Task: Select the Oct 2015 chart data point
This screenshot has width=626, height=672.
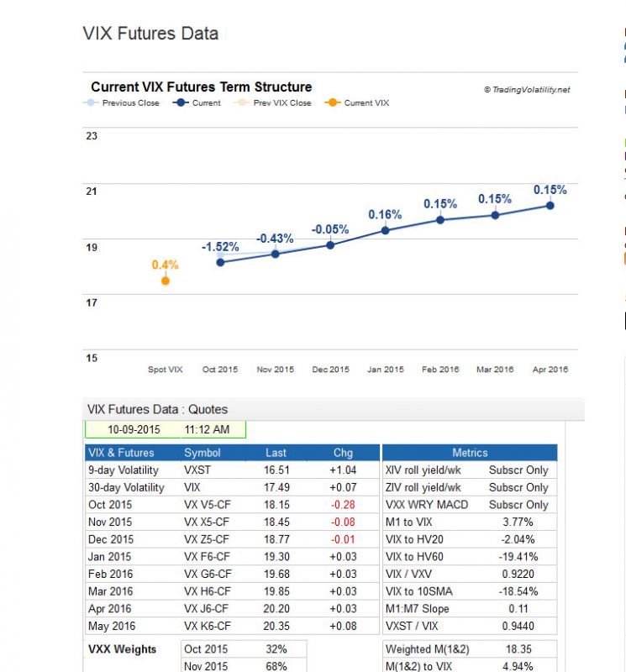Action: (220, 262)
